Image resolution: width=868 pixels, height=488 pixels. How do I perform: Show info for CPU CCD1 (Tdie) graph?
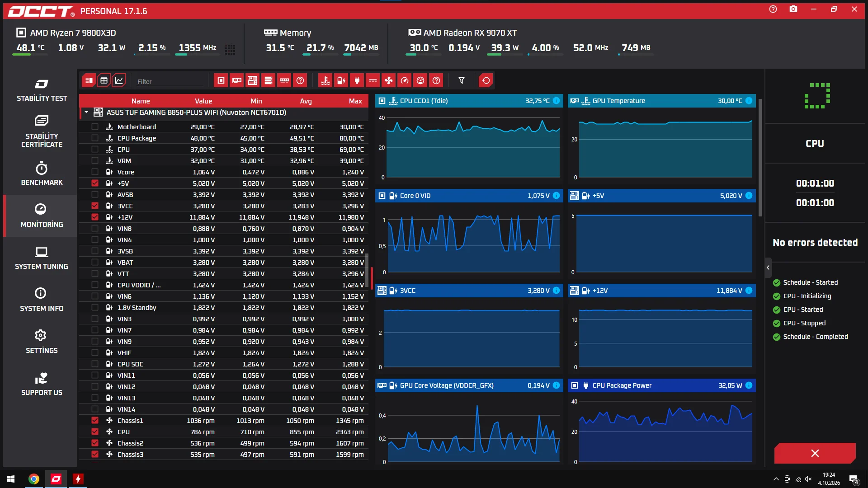point(557,101)
